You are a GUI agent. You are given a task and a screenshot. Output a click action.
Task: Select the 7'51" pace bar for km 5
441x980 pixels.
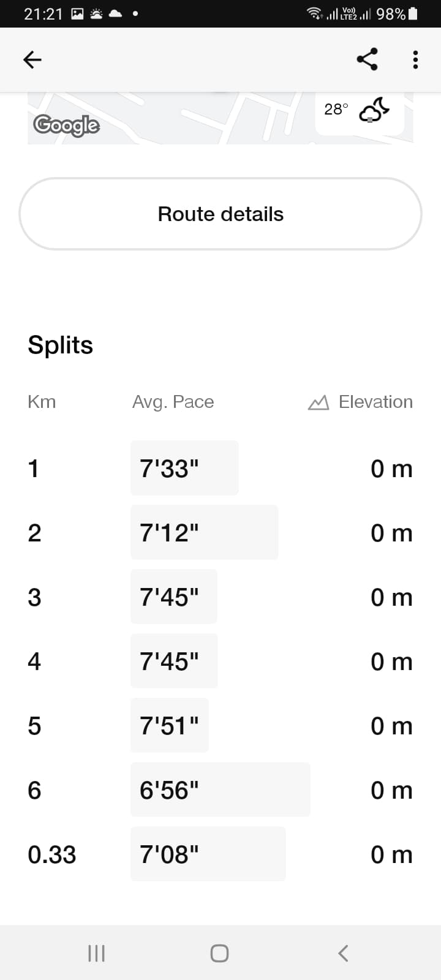pos(170,725)
